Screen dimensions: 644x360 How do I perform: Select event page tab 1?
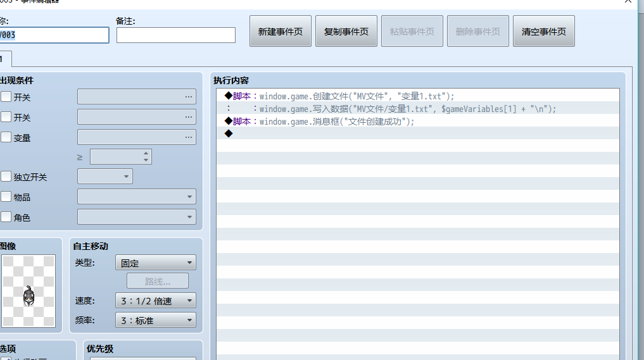5,59
